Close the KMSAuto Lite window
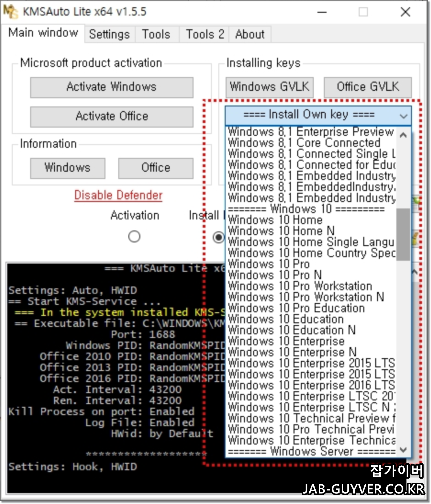This screenshot has height=504, width=431. click(405, 12)
